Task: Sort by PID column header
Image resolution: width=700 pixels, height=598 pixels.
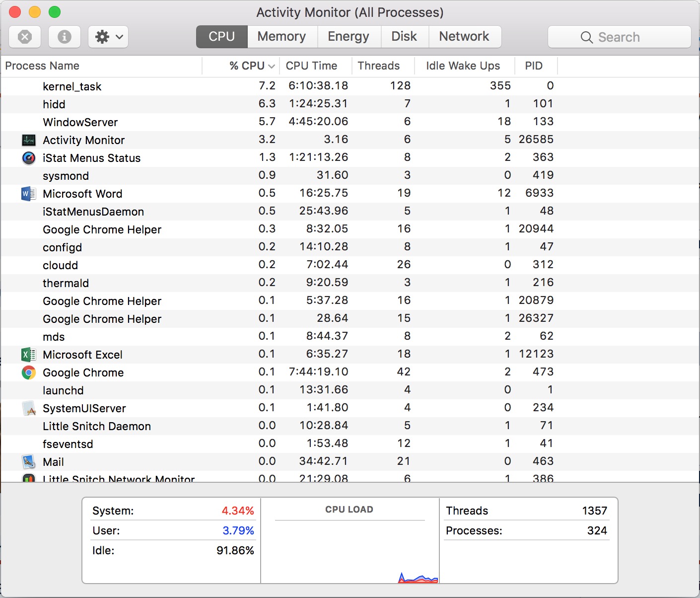Action: pyautogui.click(x=536, y=66)
